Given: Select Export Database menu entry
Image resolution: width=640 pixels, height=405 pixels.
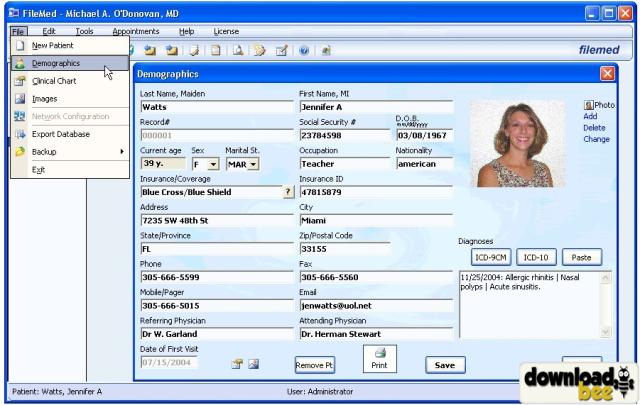Looking at the screenshot, I should coord(61,134).
